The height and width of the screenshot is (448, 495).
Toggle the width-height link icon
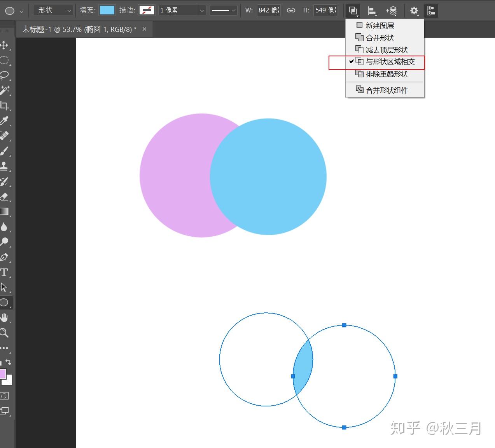click(x=291, y=10)
